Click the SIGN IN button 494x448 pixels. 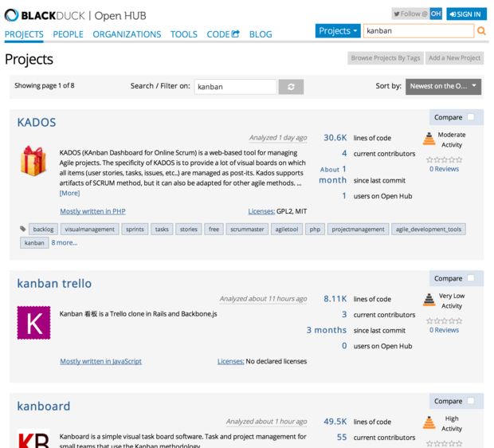click(x=466, y=14)
